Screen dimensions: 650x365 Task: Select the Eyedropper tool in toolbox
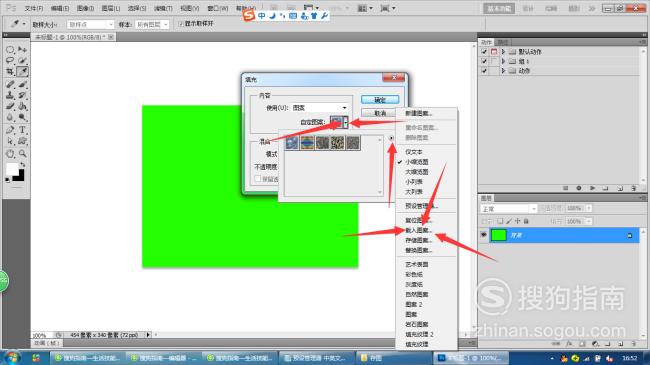tap(23, 71)
